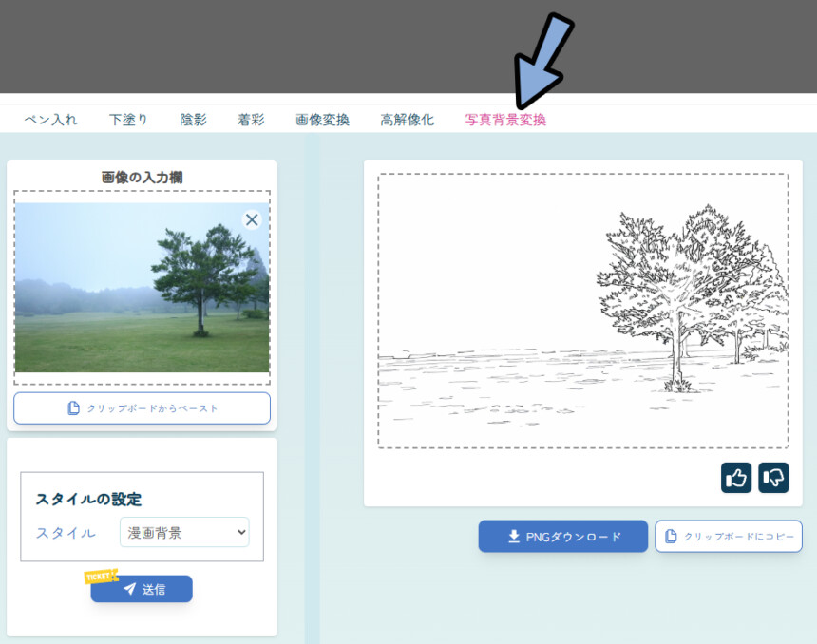Click the line-art output image
The width and height of the screenshot is (817, 644).
[583, 311]
